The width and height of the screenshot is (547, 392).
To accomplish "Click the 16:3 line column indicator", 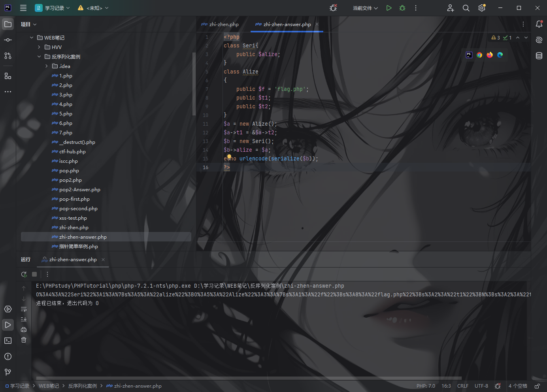I will tap(446, 386).
